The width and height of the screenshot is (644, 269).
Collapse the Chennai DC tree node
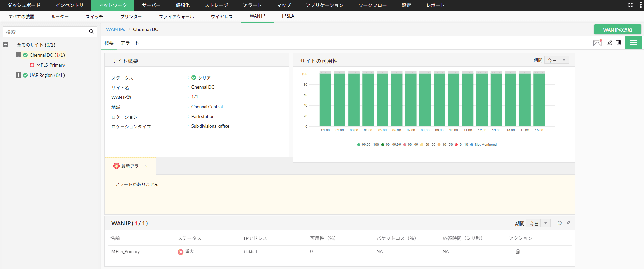click(x=19, y=55)
